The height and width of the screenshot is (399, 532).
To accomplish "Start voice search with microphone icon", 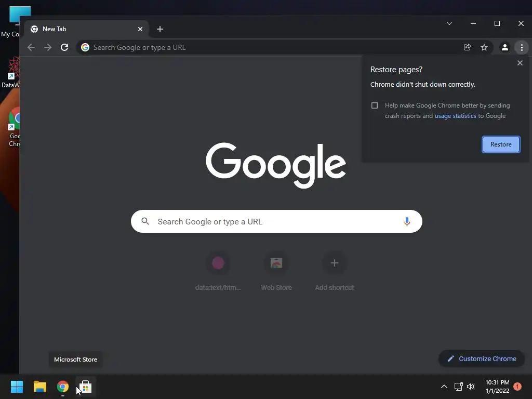I will (407, 221).
